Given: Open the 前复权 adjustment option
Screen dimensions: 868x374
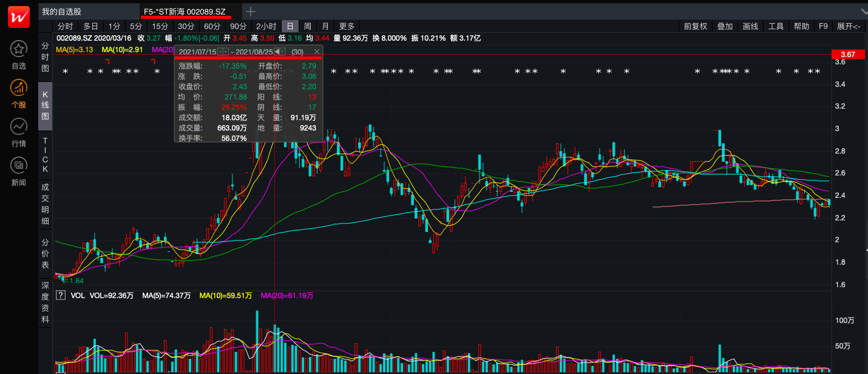Looking at the screenshot, I should click(x=695, y=26).
